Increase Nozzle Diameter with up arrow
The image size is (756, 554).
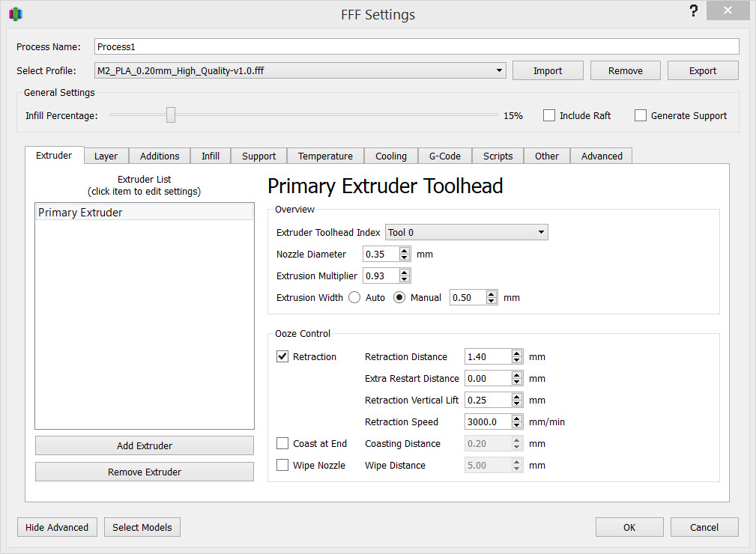click(x=405, y=251)
